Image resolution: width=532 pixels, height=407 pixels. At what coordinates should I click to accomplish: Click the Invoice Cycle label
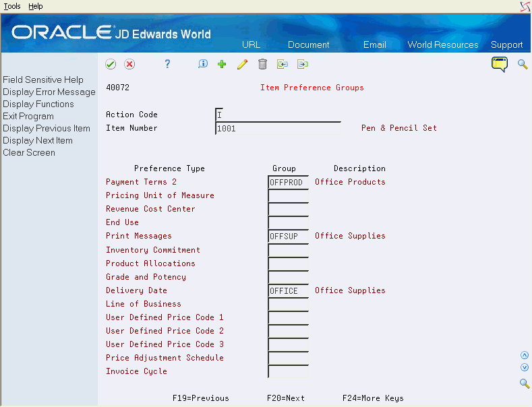pos(136,371)
